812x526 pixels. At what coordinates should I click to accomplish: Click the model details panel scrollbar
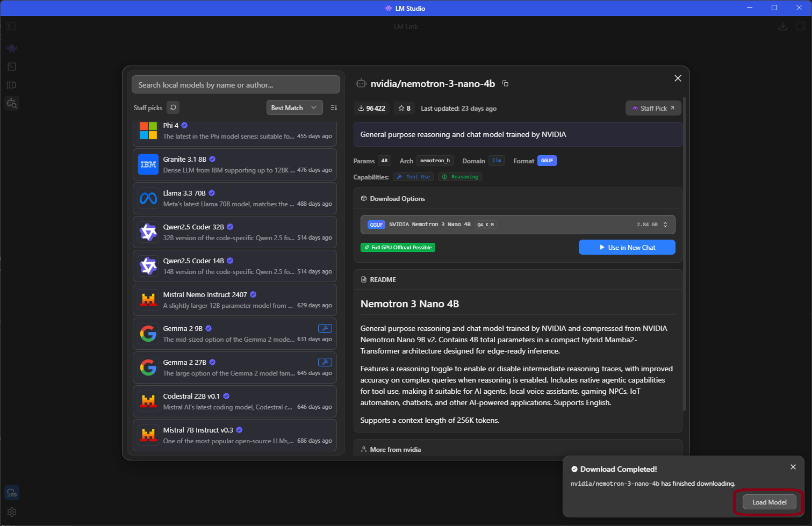click(684, 254)
